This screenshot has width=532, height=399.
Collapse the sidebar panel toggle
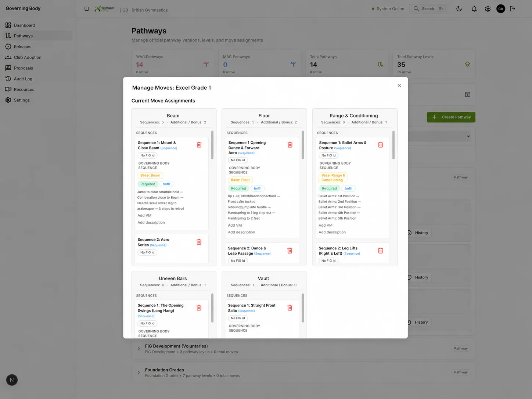click(x=87, y=9)
